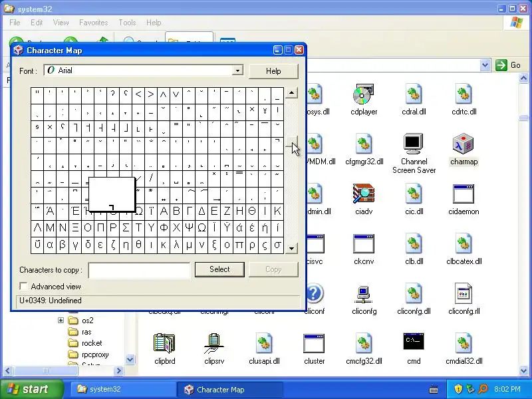Select the charmap application icon
This screenshot has width=532, height=399.
pos(464,144)
